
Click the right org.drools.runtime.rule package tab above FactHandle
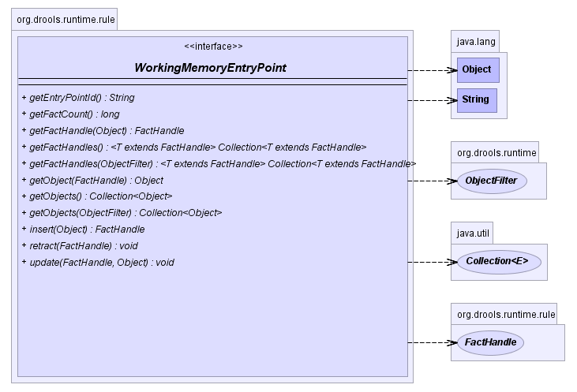pyautogui.click(x=506, y=314)
